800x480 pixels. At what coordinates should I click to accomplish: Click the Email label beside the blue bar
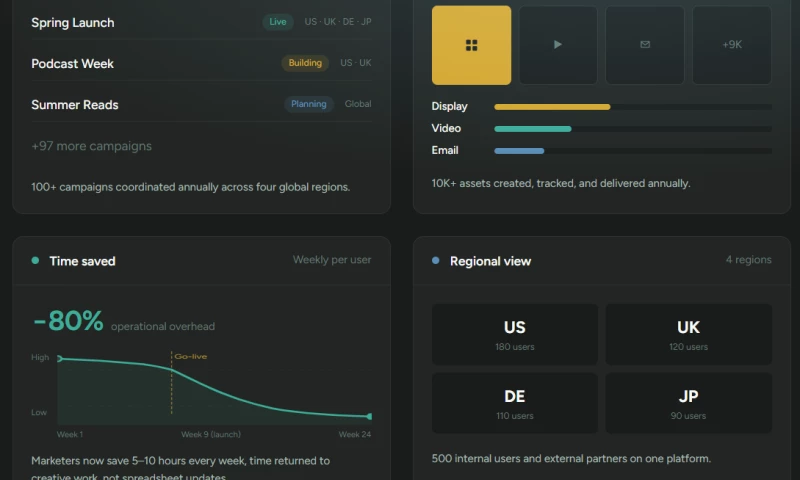coord(445,150)
